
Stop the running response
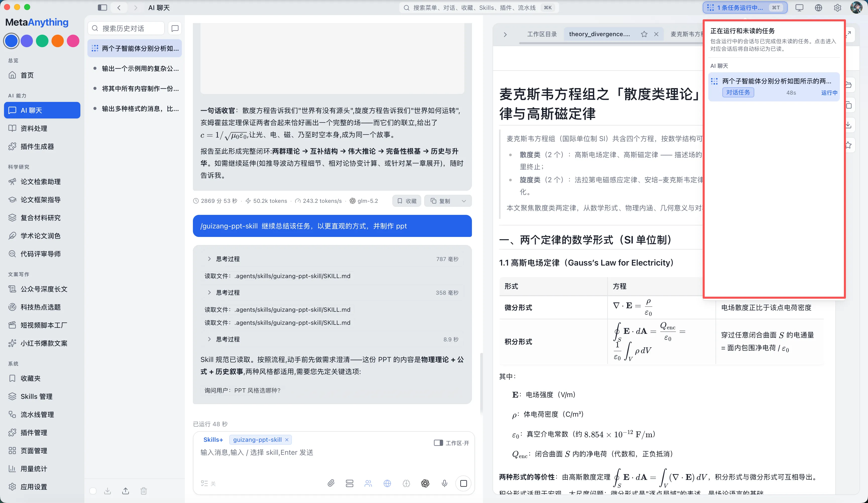pyautogui.click(x=464, y=483)
